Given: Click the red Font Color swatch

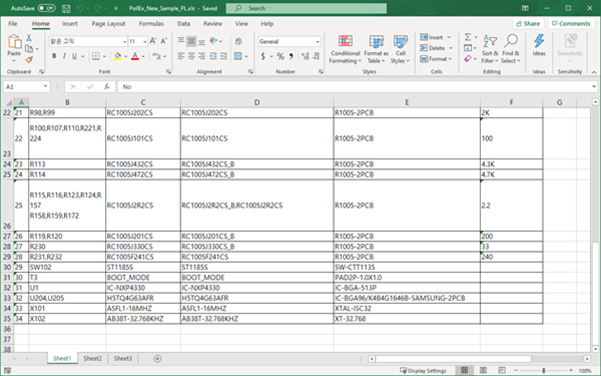Looking at the screenshot, I should click(135, 56).
